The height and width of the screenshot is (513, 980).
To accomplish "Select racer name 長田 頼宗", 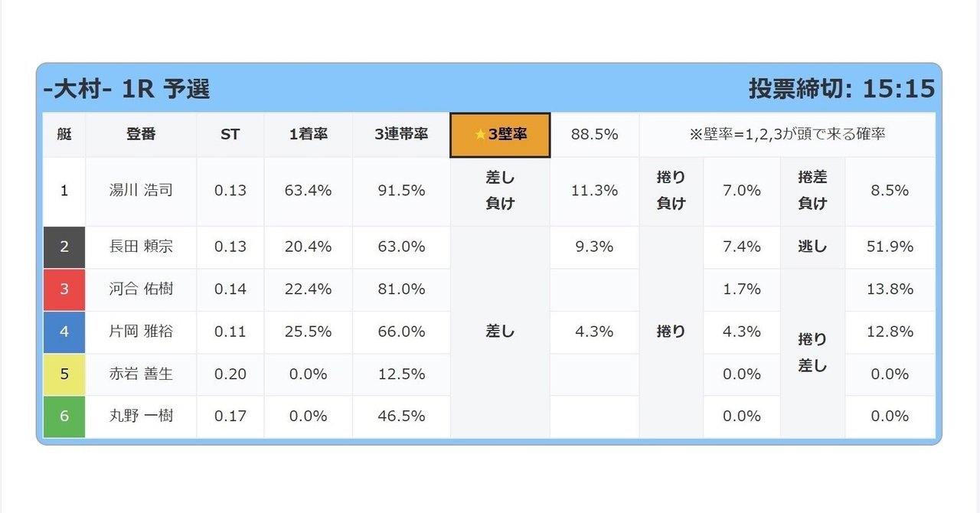I will point(141,247).
